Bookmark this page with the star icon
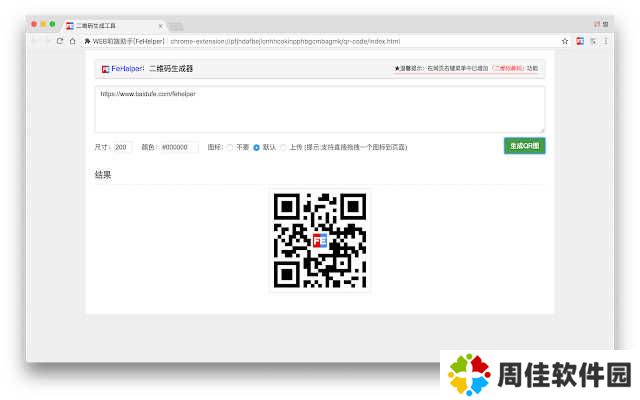This screenshot has height=400, width=640. [565, 41]
